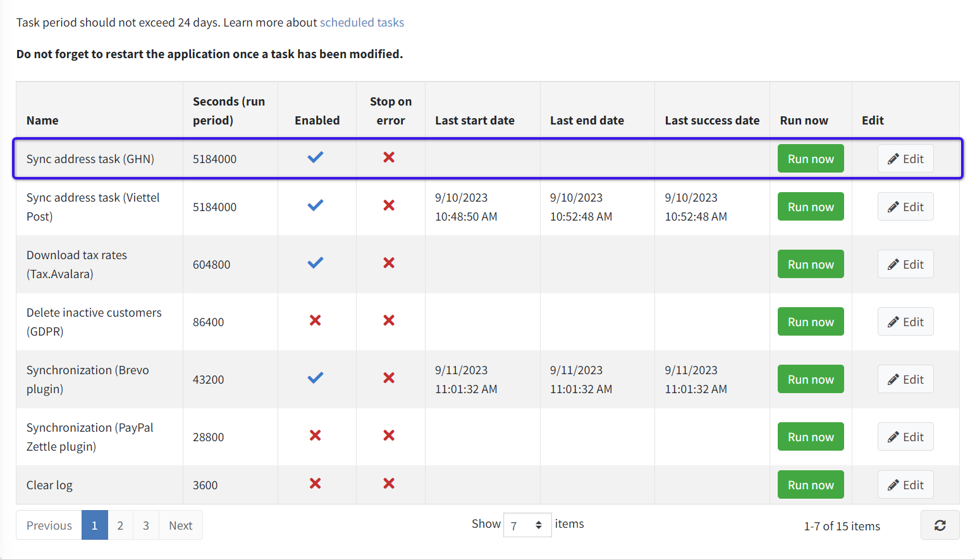Edit the Sync address task (GHN)
The width and height of the screenshot is (975, 560).
(x=905, y=159)
